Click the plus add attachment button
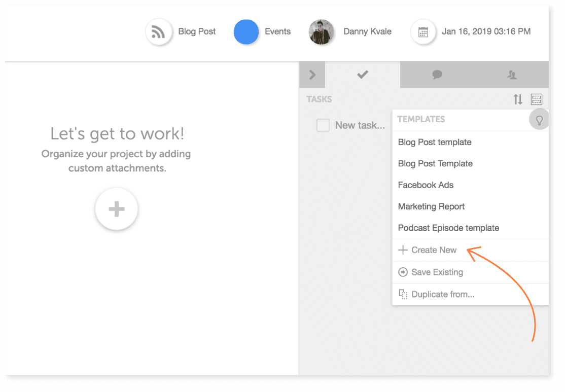The width and height of the screenshot is (565, 392). (116, 209)
